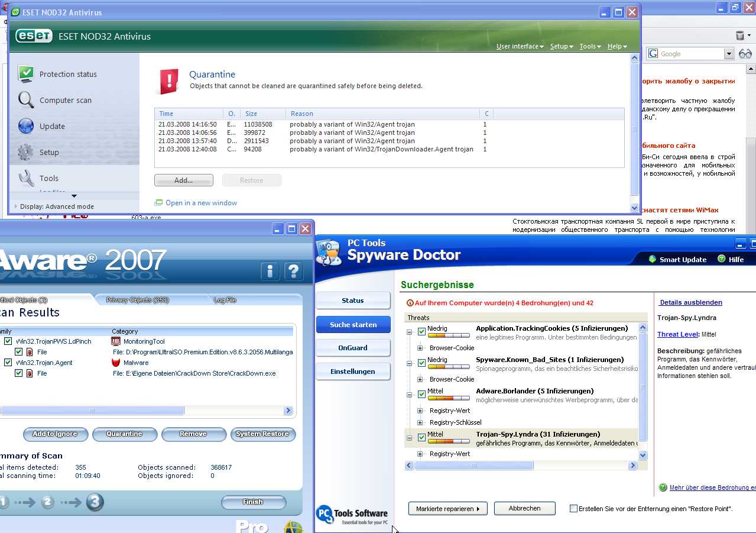Uncheck the Adware.Borlander threat checkbox

(421, 395)
